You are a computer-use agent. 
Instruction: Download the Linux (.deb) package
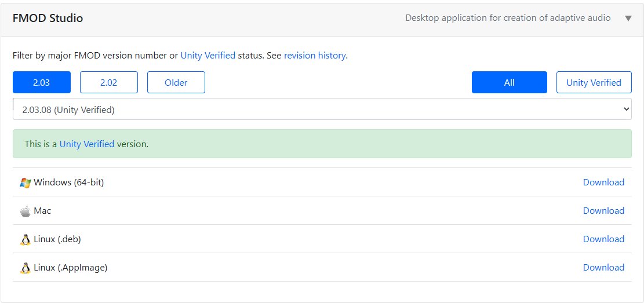604,239
